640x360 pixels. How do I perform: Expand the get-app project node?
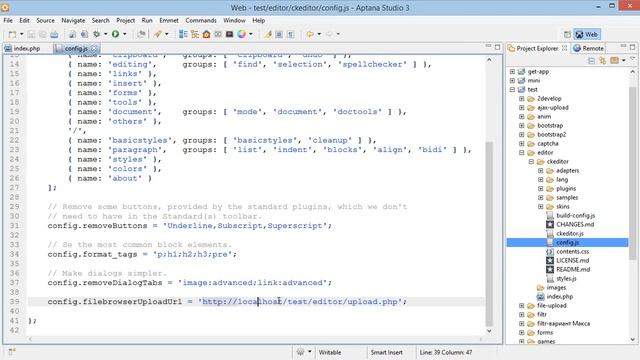pos(512,71)
